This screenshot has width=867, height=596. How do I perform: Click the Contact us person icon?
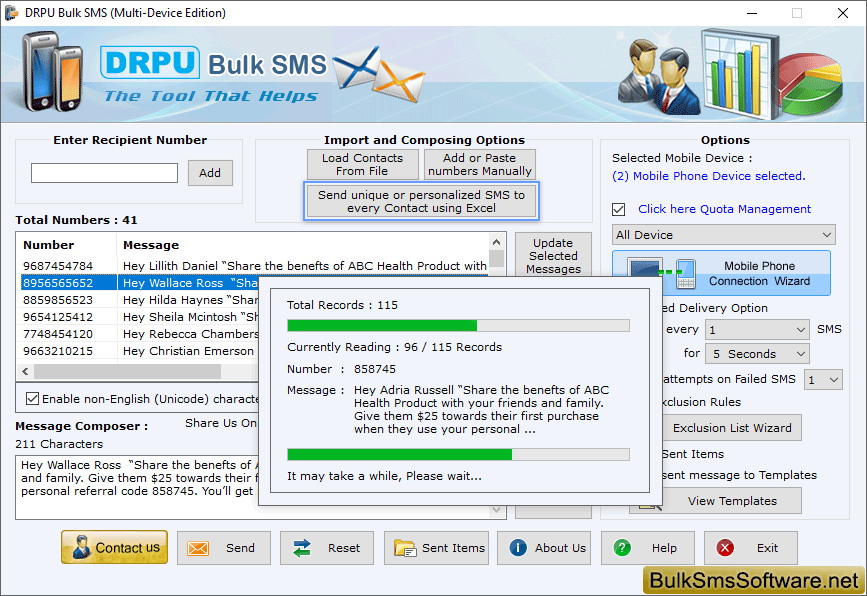(x=81, y=547)
